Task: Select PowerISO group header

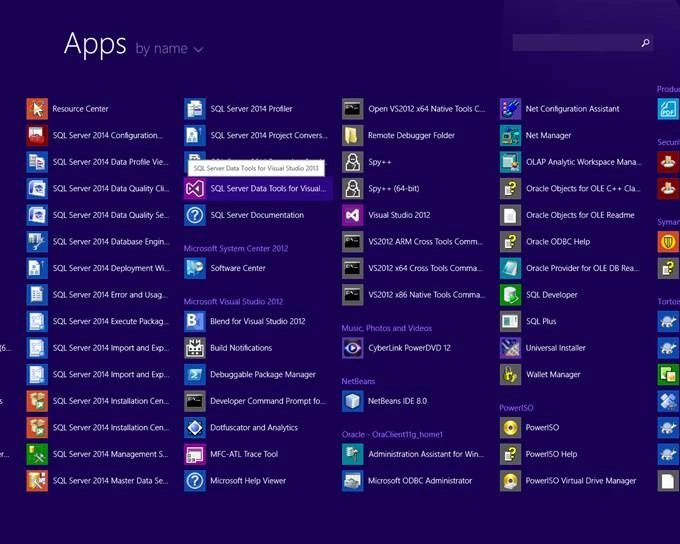Action: (x=516, y=407)
